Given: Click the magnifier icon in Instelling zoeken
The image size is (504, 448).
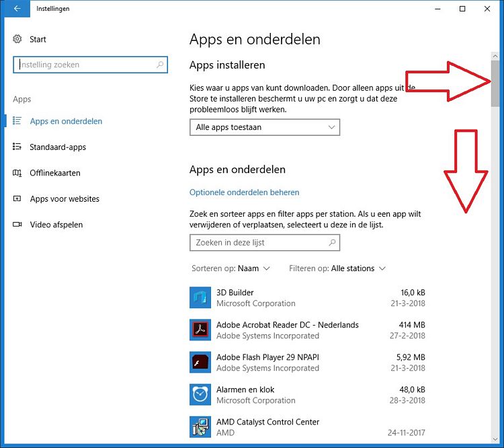Looking at the screenshot, I should point(160,65).
